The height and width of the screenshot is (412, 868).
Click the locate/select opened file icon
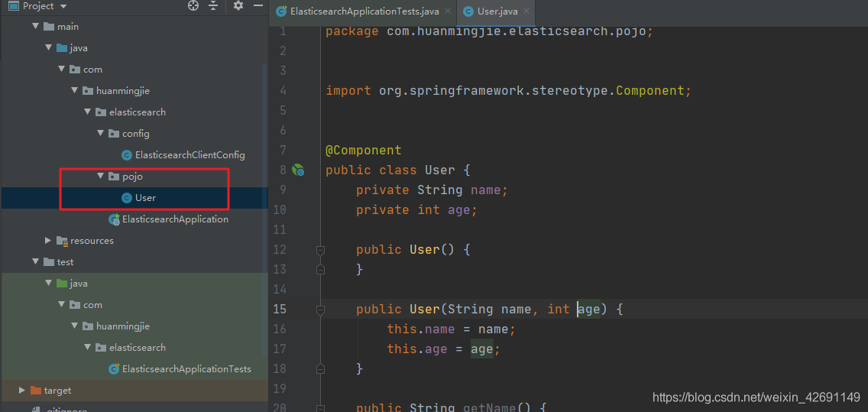[x=193, y=6]
